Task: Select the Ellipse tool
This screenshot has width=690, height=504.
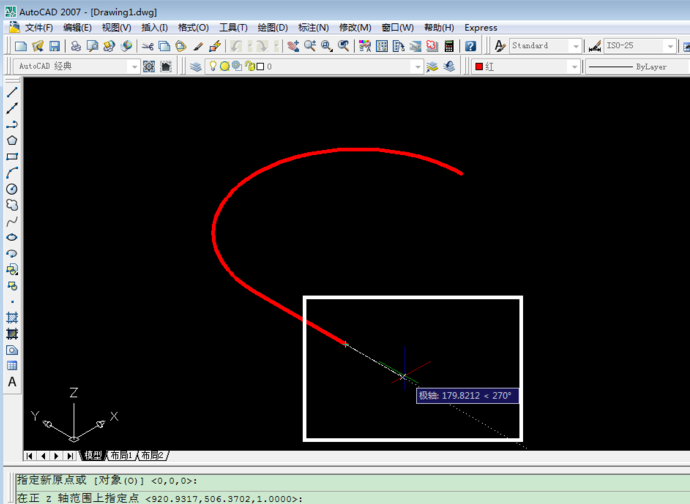Action: pos(12,237)
